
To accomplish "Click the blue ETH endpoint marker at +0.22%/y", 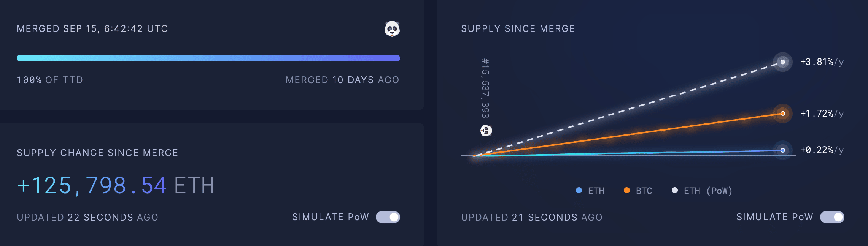I will pos(782,150).
